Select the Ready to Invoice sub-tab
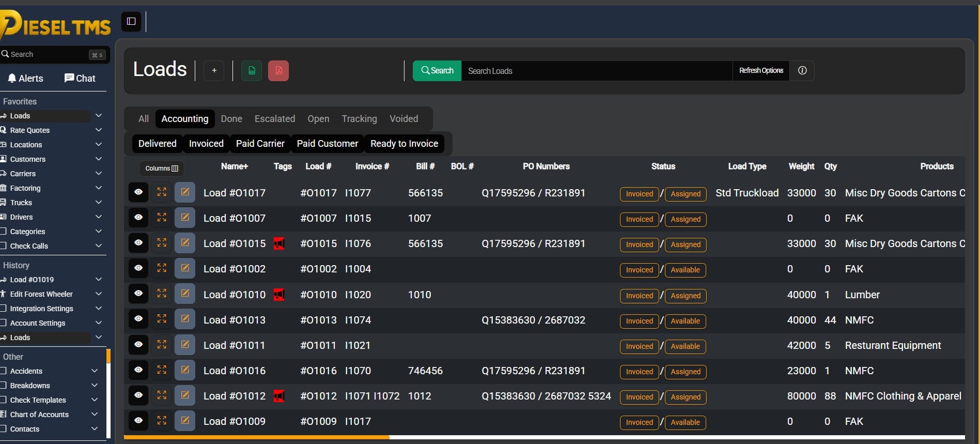Image resolution: width=980 pixels, height=444 pixels. pyautogui.click(x=404, y=144)
